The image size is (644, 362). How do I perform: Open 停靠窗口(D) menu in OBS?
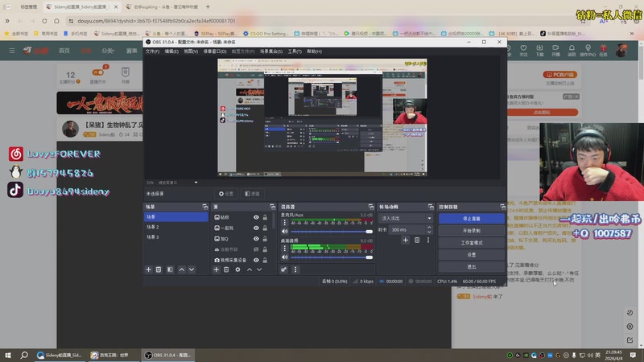tap(215, 51)
